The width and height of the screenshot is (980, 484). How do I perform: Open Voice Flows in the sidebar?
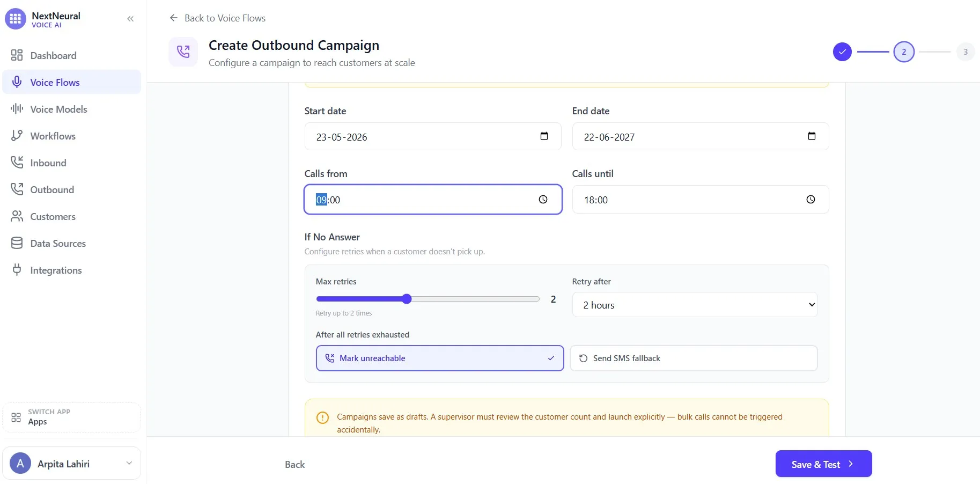tap(72, 82)
